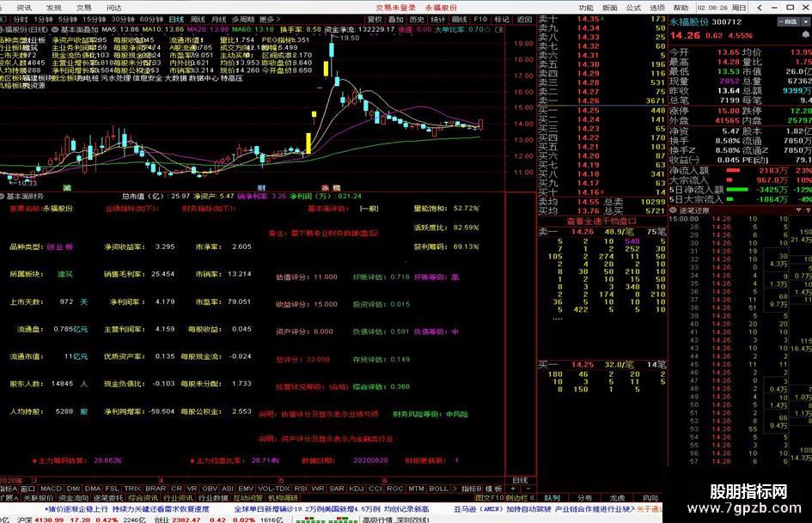
Task: Switch chart to 分时 view
Action: click(x=21, y=19)
